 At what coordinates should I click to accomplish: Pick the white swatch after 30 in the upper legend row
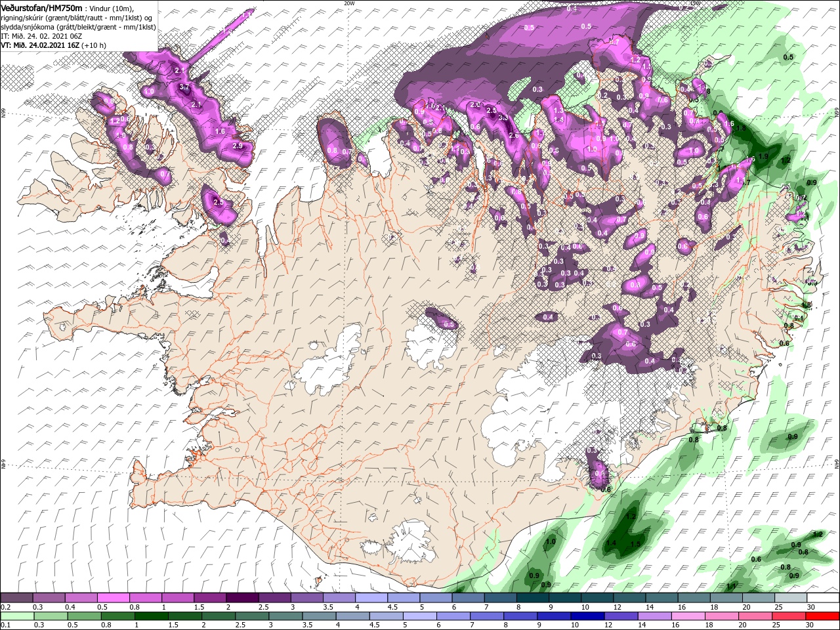pos(823,598)
